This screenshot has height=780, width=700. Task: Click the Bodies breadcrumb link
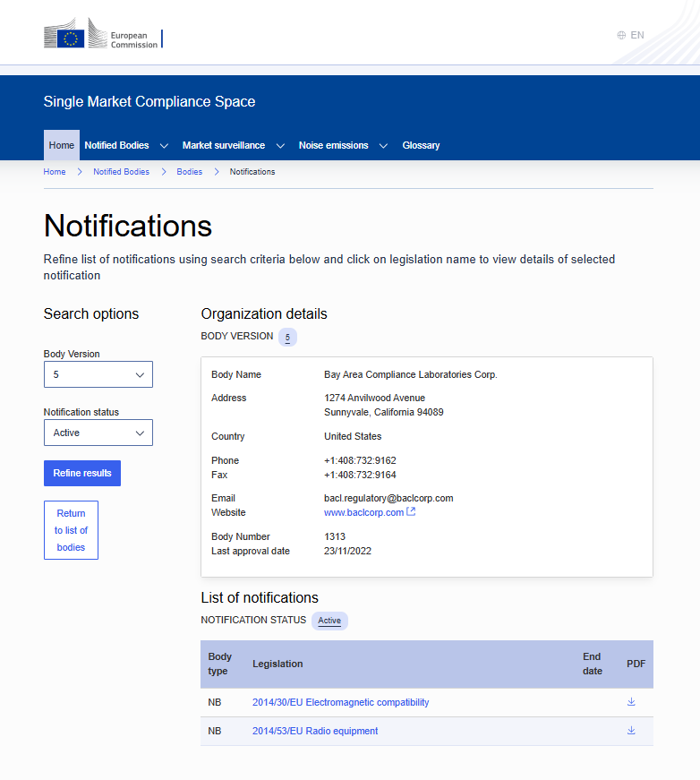pos(189,172)
